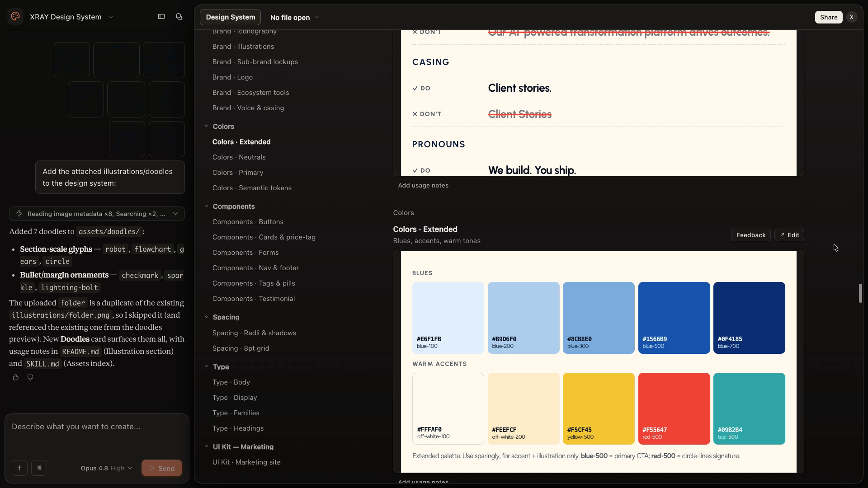Open Colors · Primary page
This screenshot has height=488, width=868.
pyautogui.click(x=238, y=173)
